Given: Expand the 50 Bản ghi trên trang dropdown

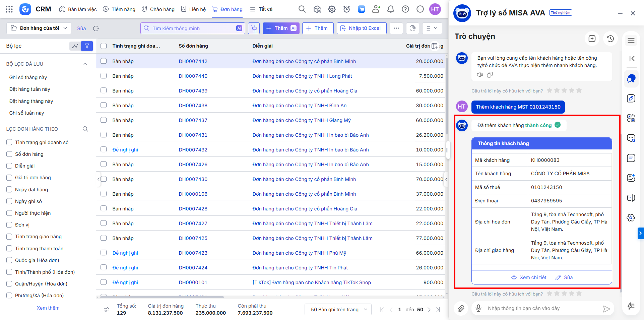Looking at the screenshot, I should [x=338, y=309].
